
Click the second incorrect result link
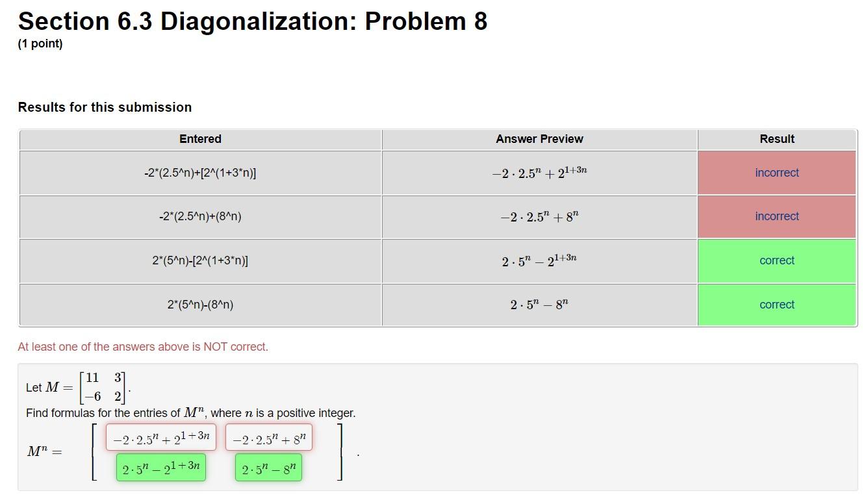(x=776, y=216)
